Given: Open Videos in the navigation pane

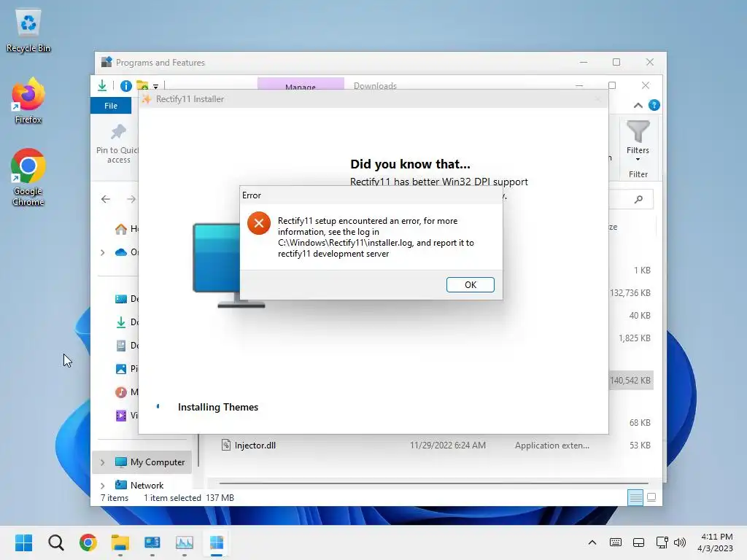Looking at the screenshot, I should (x=127, y=415).
